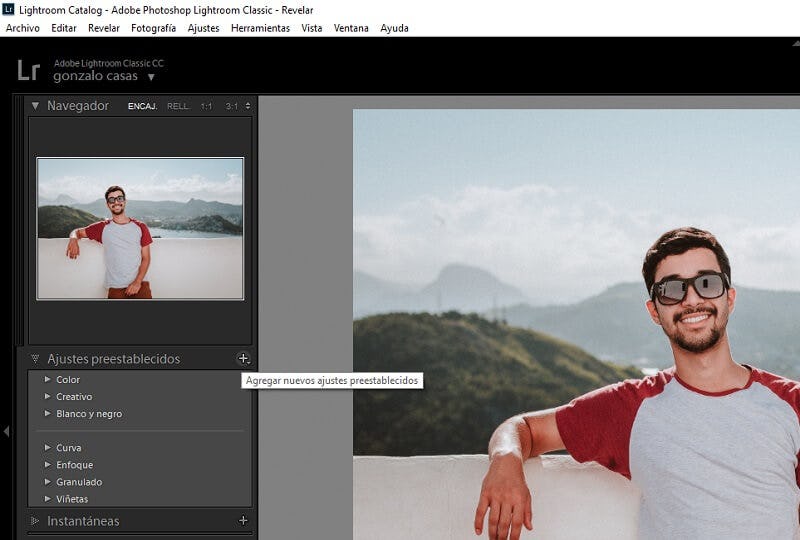
Task: Expand the Color preset group
Action: [x=47, y=380]
